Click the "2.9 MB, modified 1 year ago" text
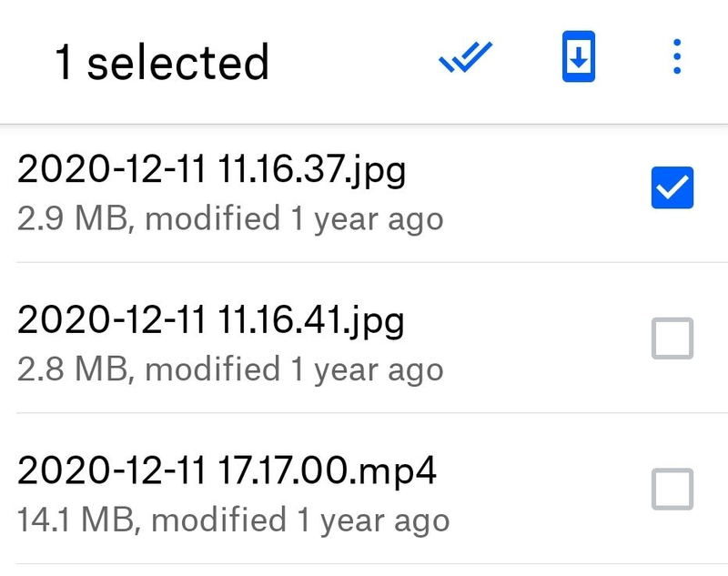 (x=230, y=219)
